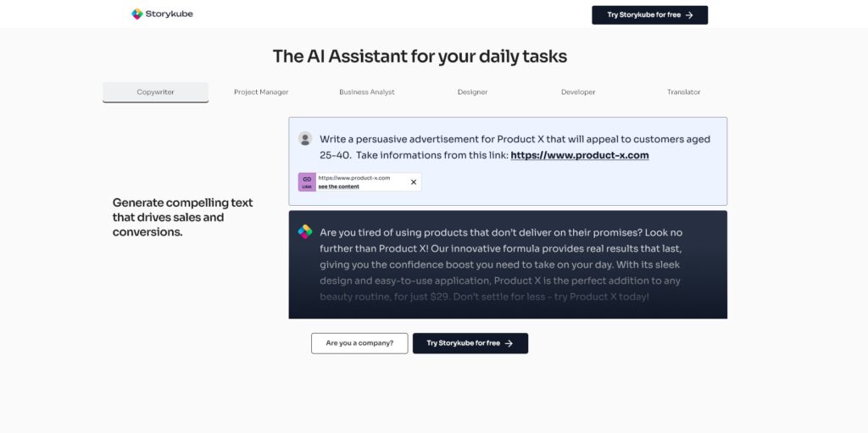Screen dimensions: 868x433
Task: Click the dark AI response text box
Action: click(x=509, y=264)
